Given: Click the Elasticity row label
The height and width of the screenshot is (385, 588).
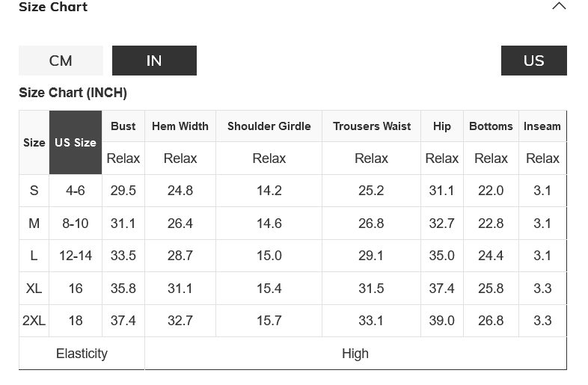Looking at the screenshot, I should [x=82, y=354].
